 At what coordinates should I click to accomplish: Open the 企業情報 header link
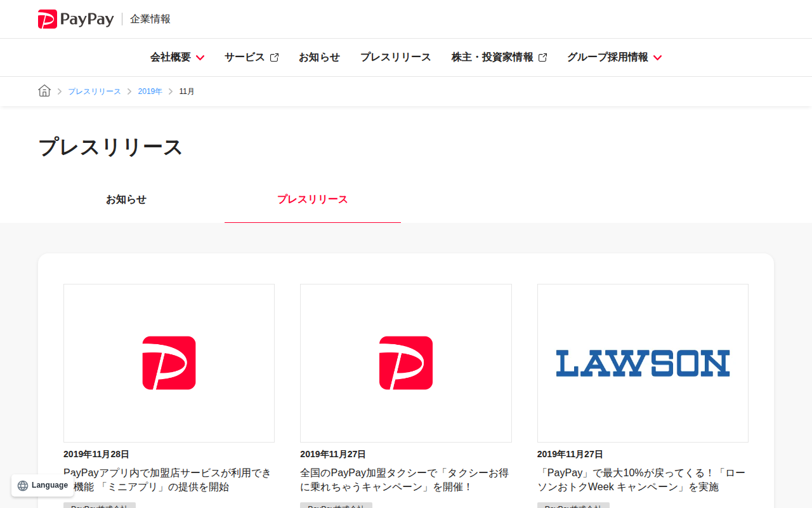[150, 19]
